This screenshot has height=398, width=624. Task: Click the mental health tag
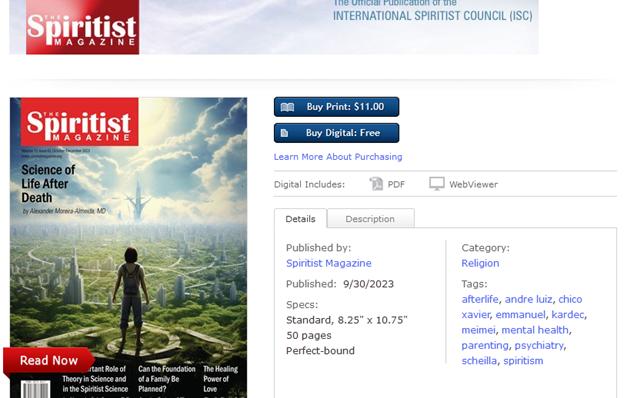click(x=535, y=330)
